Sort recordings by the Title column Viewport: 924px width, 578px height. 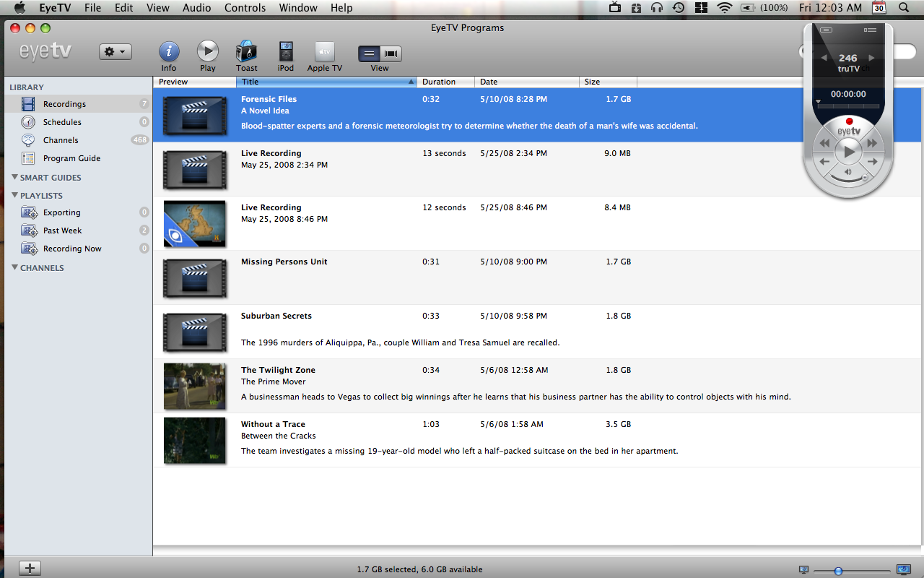(327, 82)
